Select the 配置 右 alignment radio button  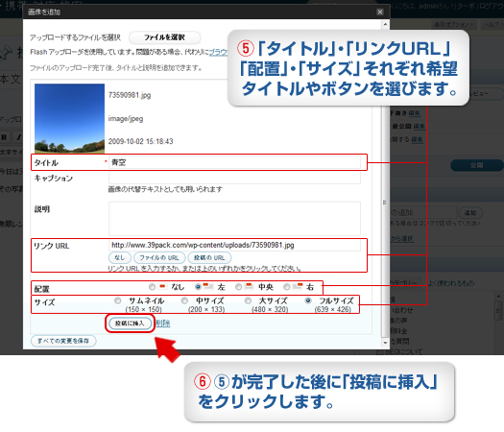pyautogui.click(x=287, y=287)
